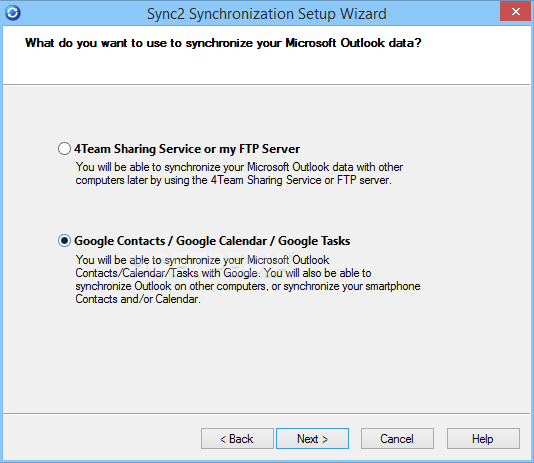
Task: Close the Sync2 Setup Wizard window
Action: (515, 11)
